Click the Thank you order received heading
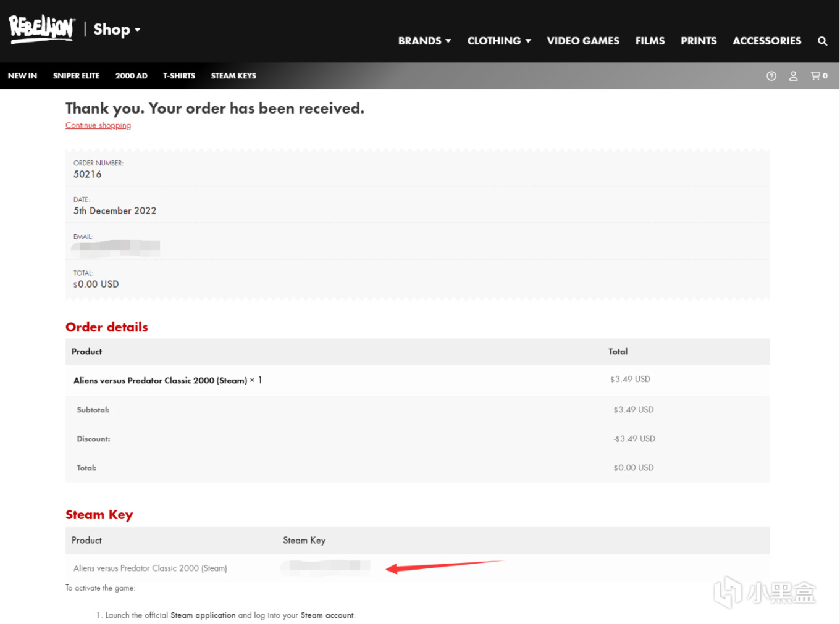The width and height of the screenshot is (840, 624). (215, 108)
